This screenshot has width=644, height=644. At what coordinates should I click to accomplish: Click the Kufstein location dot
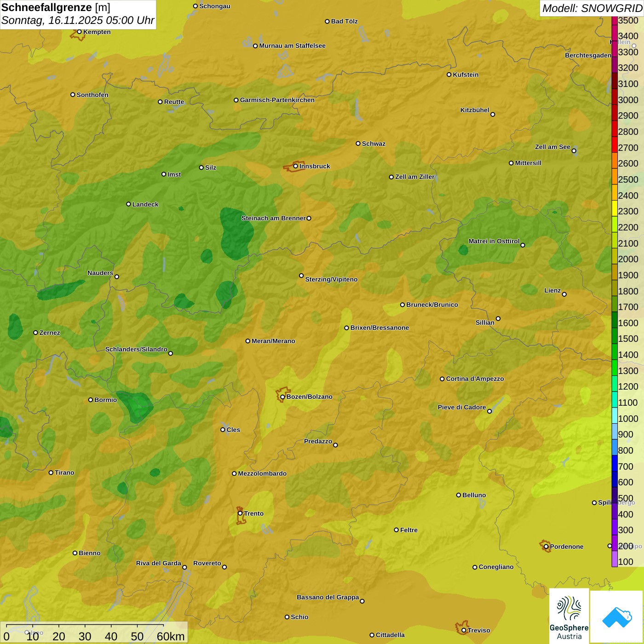449,75
